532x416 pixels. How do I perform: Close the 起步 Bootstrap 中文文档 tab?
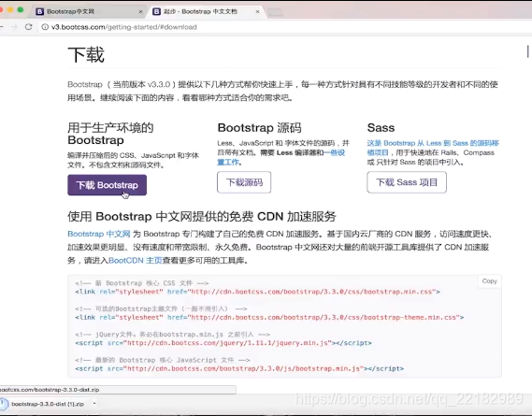[x=257, y=11]
